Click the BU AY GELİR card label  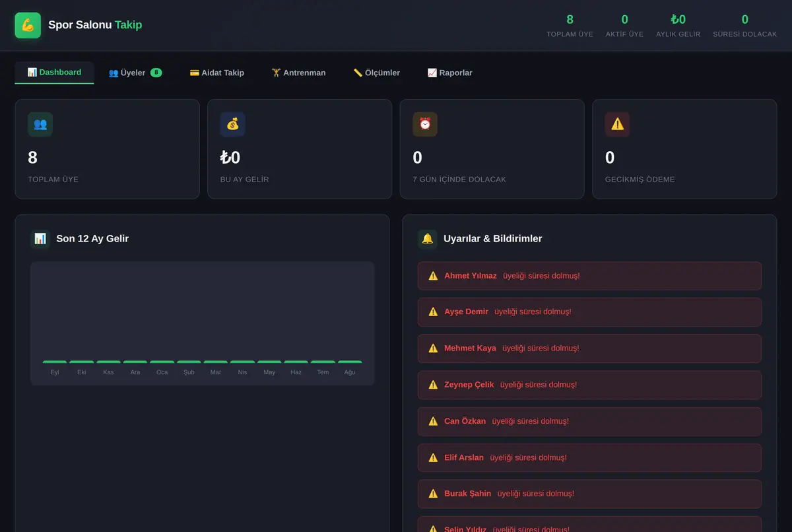[245, 180]
